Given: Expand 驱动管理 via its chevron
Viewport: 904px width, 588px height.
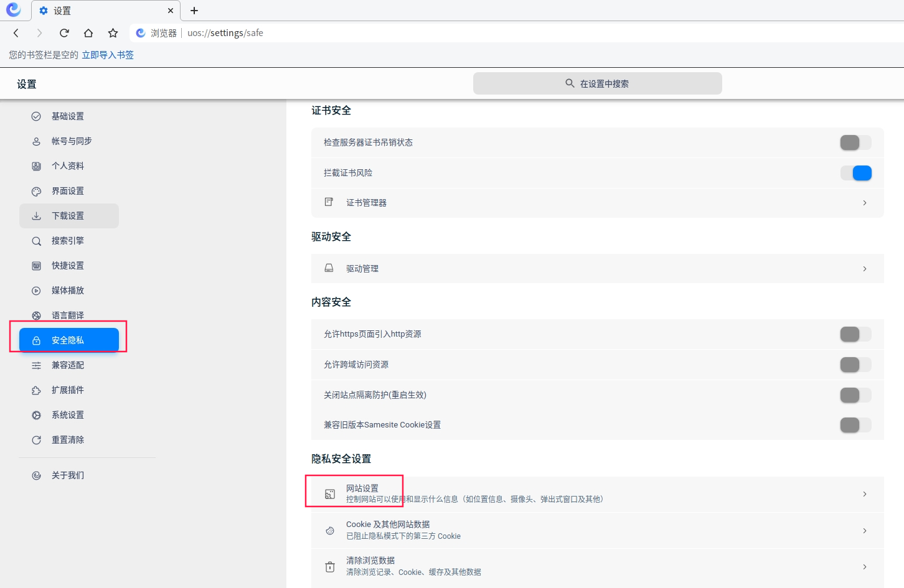Looking at the screenshot, I should 865,269.
